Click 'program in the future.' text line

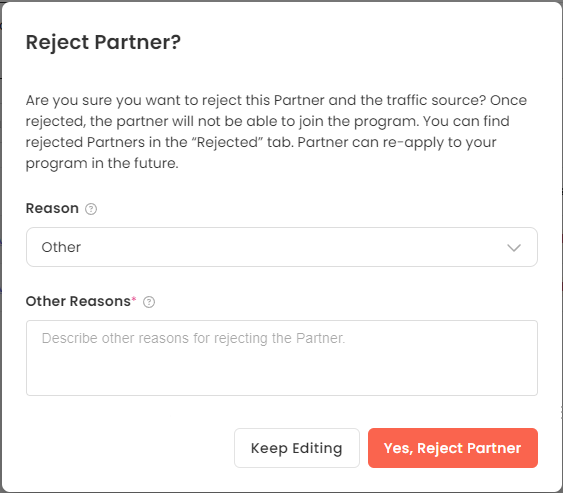click(x=102, y=163)
